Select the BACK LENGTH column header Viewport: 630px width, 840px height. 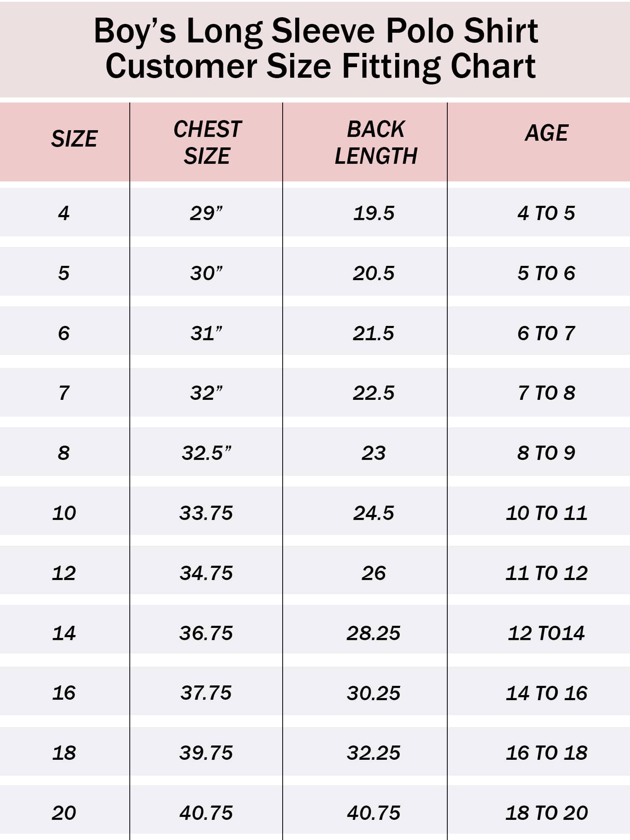point(376,142)
